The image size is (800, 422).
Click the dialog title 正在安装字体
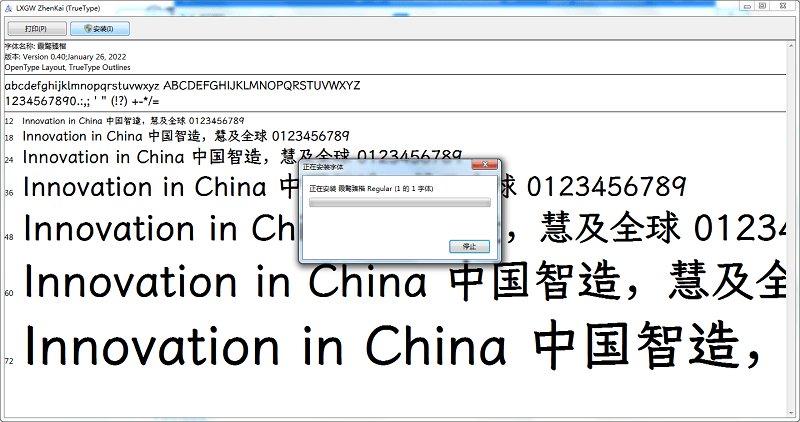pyautogui.click(x=323, y=167)
